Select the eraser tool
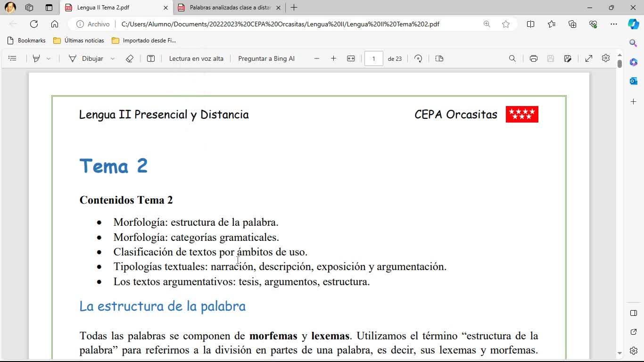This screenshot has width=644, height=362. coord(130,58)
